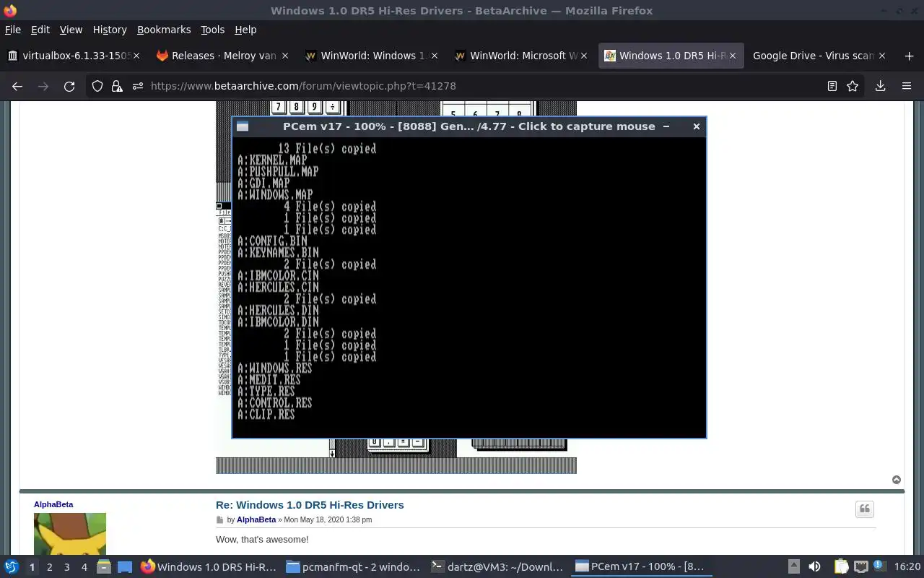Open the volume control in tray
This screenshot has width=924, height=578.
[814, 567]
